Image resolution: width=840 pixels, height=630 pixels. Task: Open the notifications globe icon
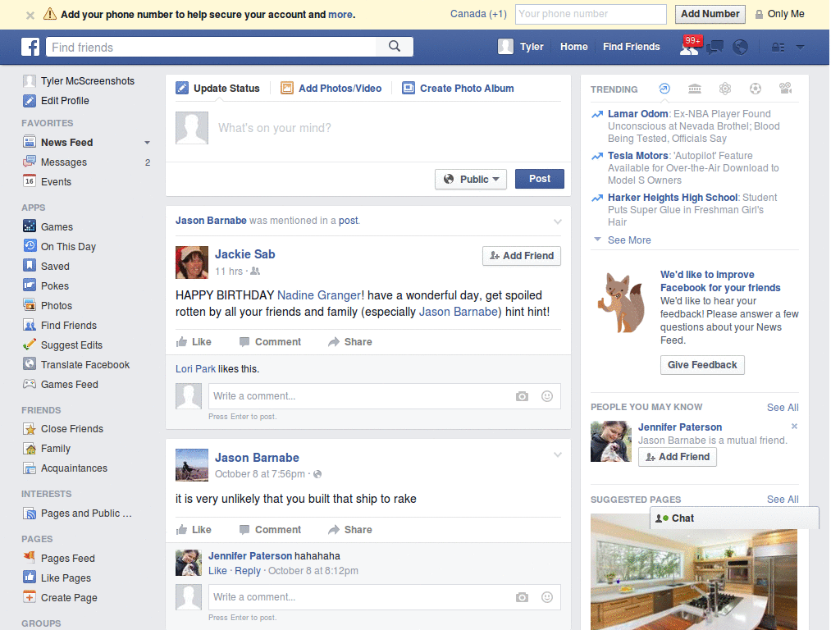coord(741,47)
